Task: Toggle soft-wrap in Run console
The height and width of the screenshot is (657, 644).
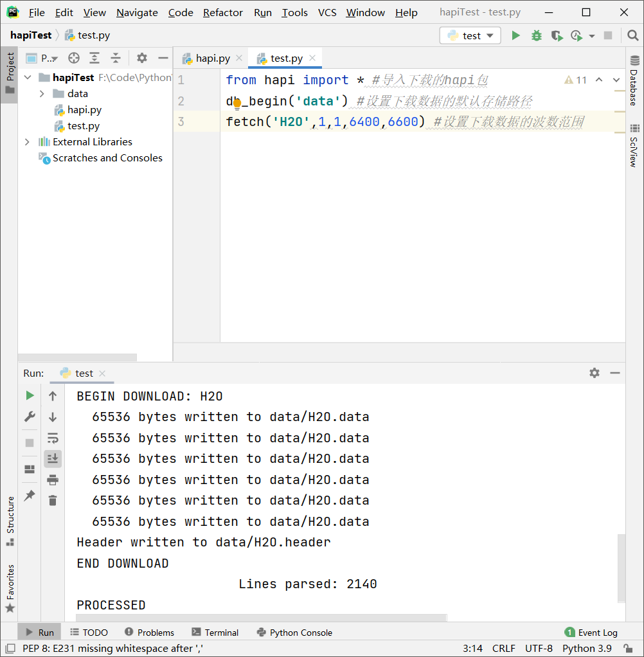Action: click(x=53, y=438)
